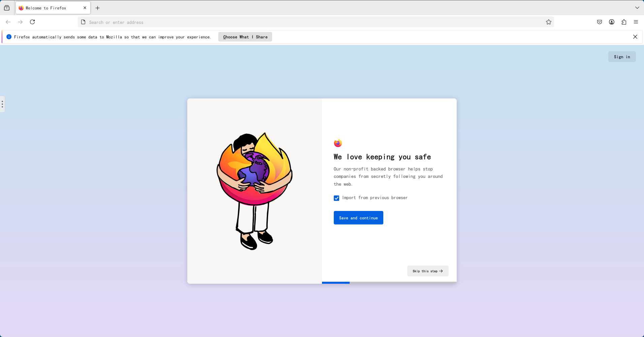Go forward one page
Image resolution: width=644 pixels, height=337 pixels.
[20, 22]
